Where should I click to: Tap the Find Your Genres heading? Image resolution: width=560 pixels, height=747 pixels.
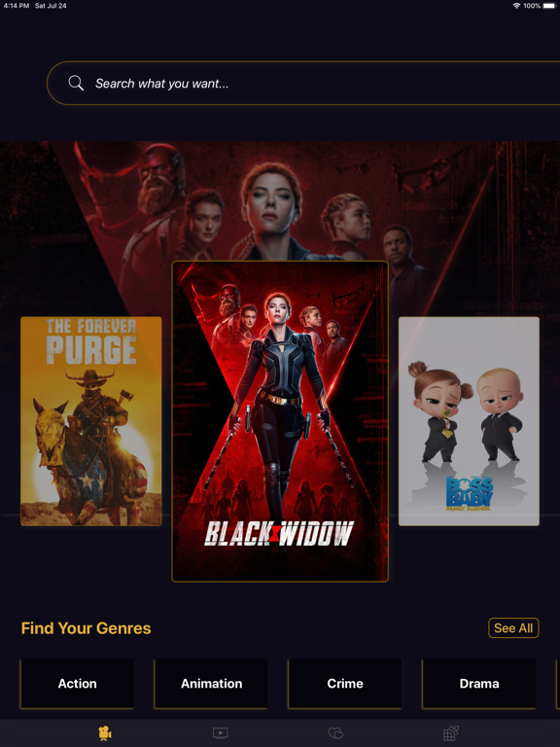click(87, 628)
